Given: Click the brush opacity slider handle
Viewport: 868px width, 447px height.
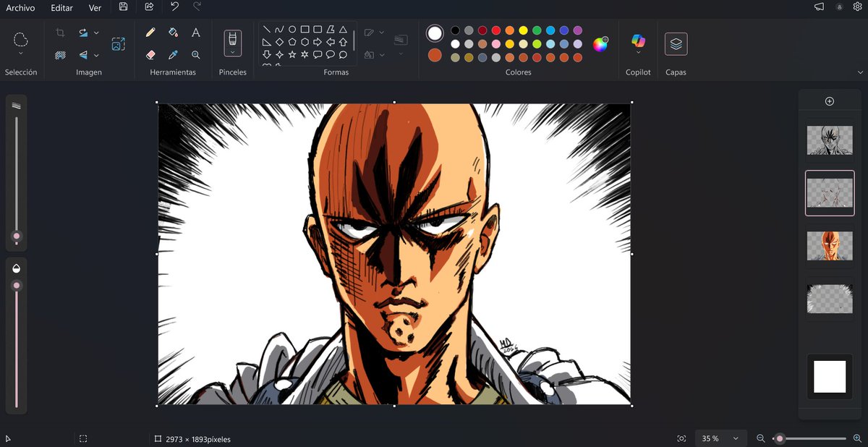Looking at the screenshot, I should (17, 286).
